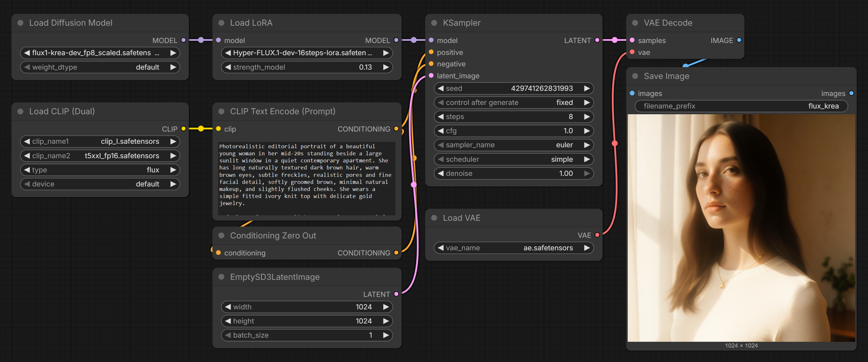Collapse the Load LoRA node via its dot
Viewport: 868px width, 362px height.
click(221, 23)
